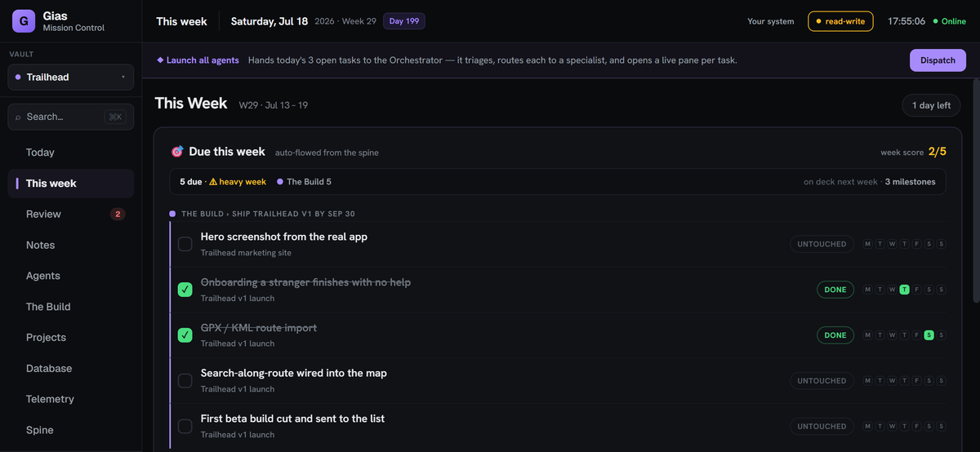
Task: Click DONE status on GPX / KML route import
Action: click(x=835, y=335)
